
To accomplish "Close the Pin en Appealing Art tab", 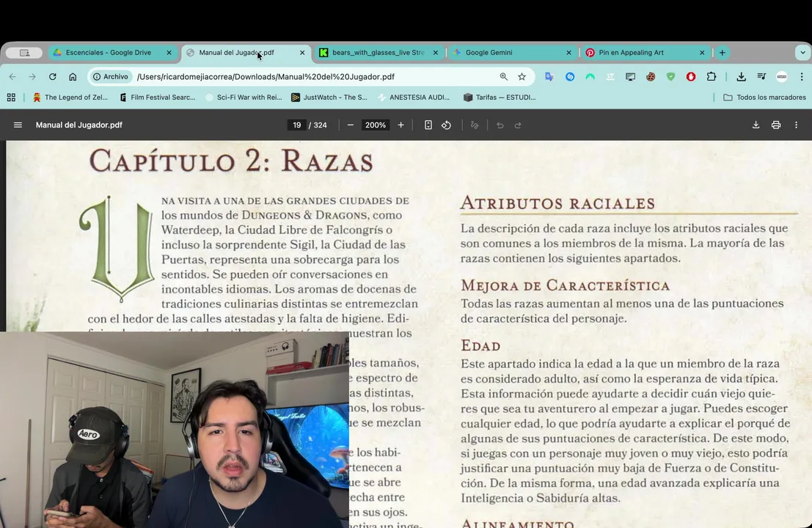I will point(702,53).
